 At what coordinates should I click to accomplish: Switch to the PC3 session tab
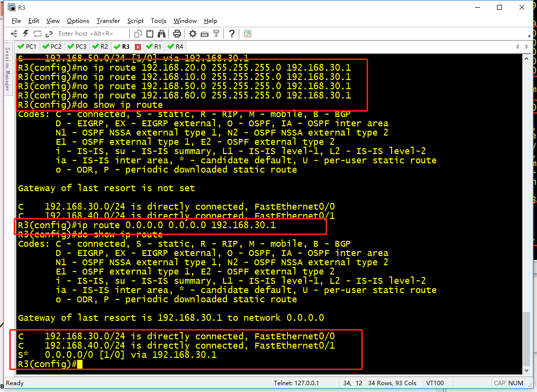point(77,46)
